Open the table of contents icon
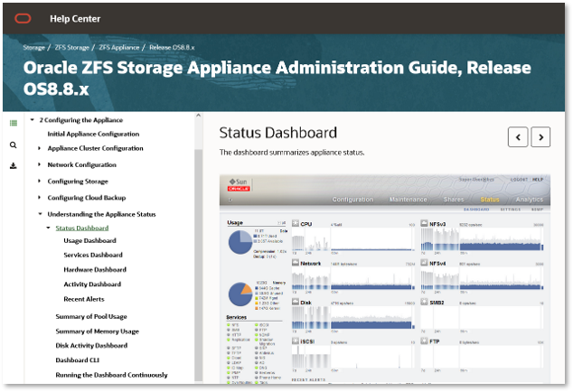This screenshot has width=573, height=392. (x=14, y=123)
